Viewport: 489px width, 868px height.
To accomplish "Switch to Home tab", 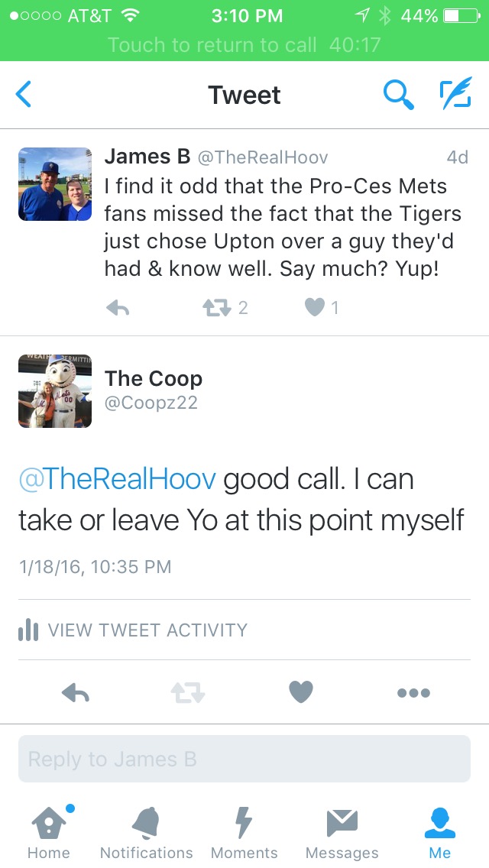I will pos(49,831).
